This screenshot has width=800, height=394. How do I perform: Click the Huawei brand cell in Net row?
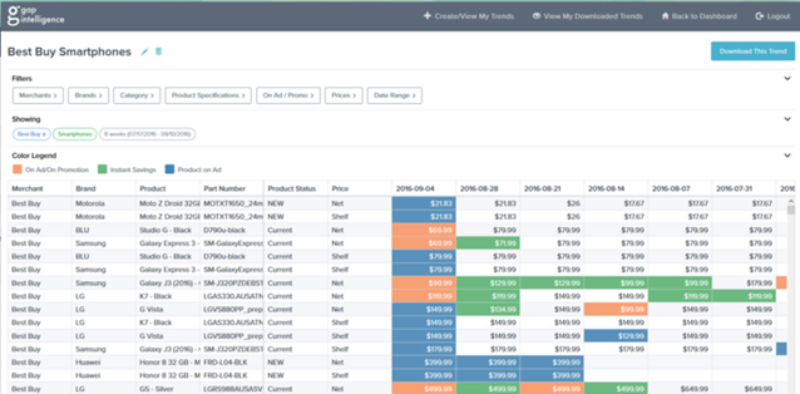pos(104,362)
